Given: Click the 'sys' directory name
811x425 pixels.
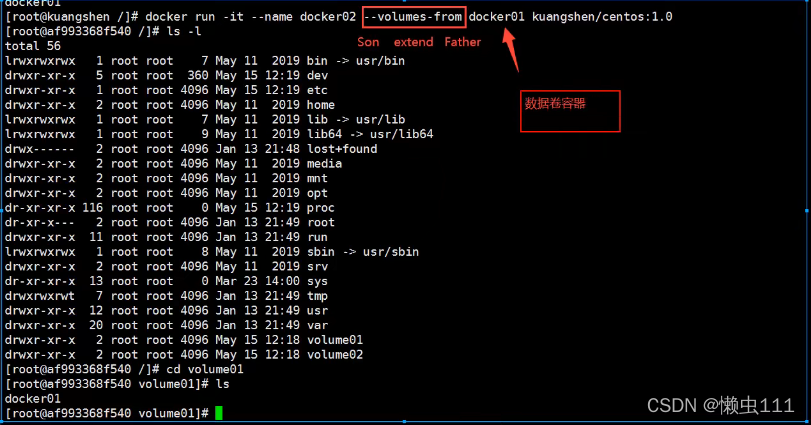Looking at the screenshot, I should point(317,282).
